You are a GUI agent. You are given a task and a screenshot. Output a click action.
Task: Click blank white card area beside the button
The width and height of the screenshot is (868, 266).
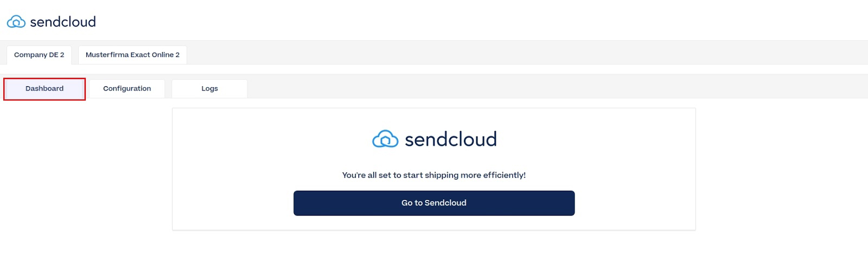pos(635,203)
